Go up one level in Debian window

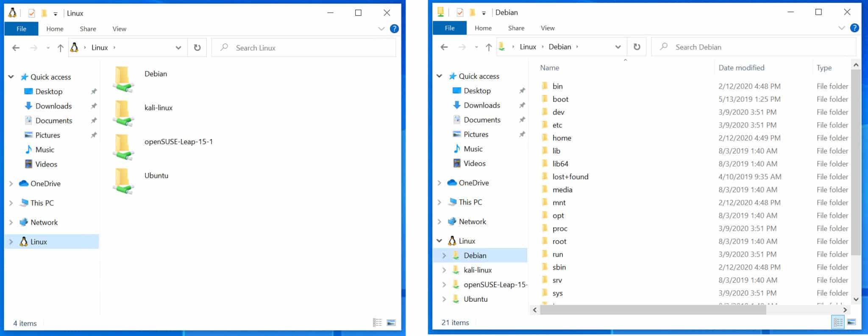coord(489,47)
